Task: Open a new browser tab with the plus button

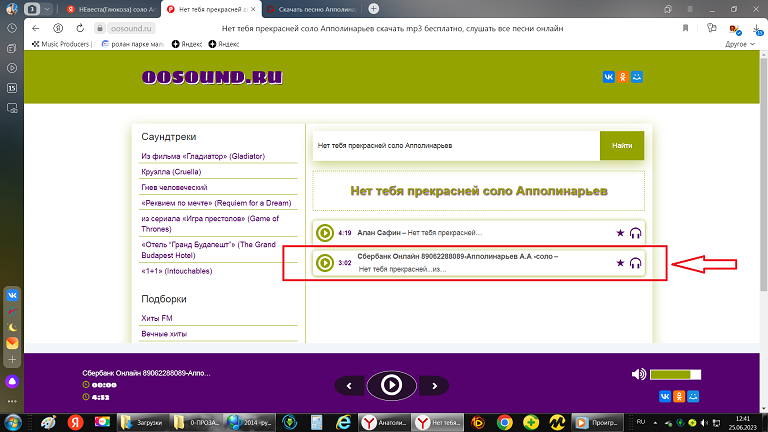Action: point(373,9)
